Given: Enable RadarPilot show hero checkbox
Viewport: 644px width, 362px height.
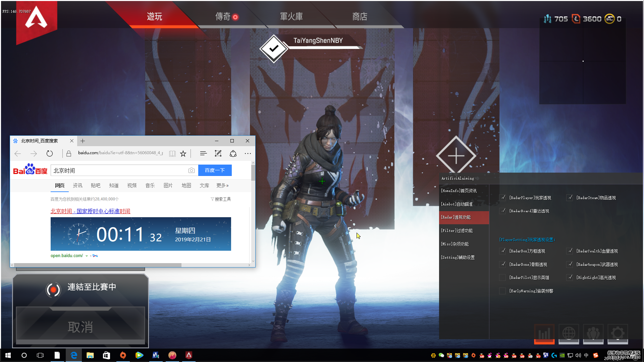Looking at the screenshot, I should click(502, 278).
